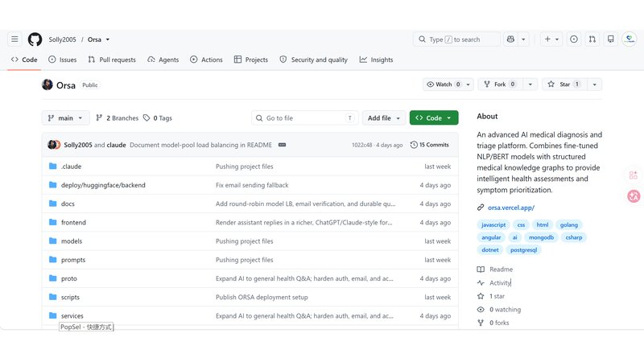Click the mongodb topic tag

pos(541,237)
